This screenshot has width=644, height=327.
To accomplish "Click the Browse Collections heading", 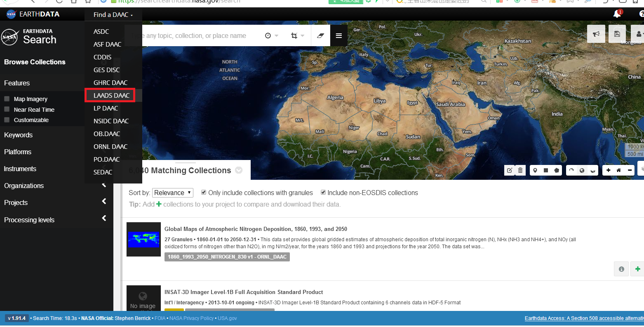I will click(x=35, y=62).
